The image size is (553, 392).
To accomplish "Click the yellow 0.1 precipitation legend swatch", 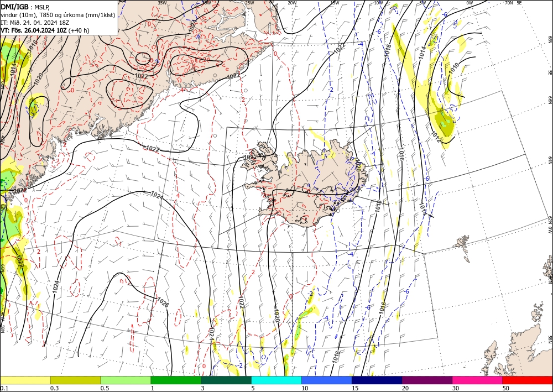I will 25,380.
